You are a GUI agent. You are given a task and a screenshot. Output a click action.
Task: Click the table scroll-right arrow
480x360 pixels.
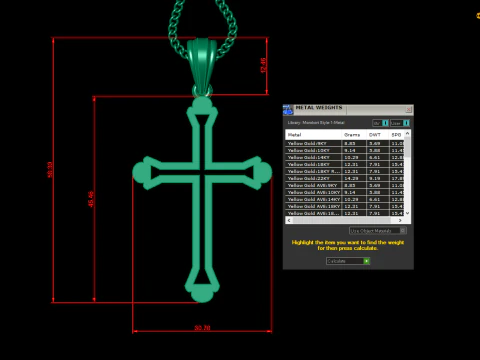coord(400,220)
